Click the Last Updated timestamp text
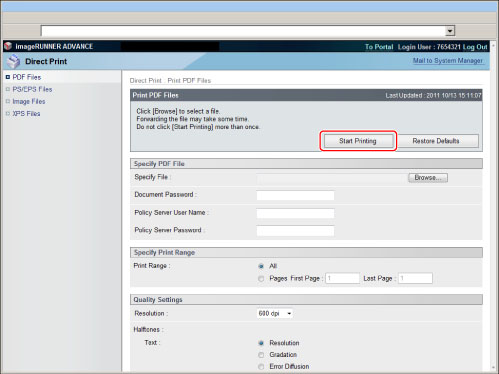Image resolution: width=499 pixels, height=374 pixels. [x=433, y=95]
